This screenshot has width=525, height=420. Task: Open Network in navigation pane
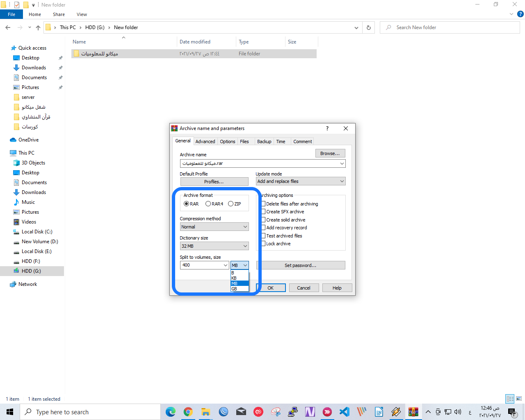click(x=27, y=284)
